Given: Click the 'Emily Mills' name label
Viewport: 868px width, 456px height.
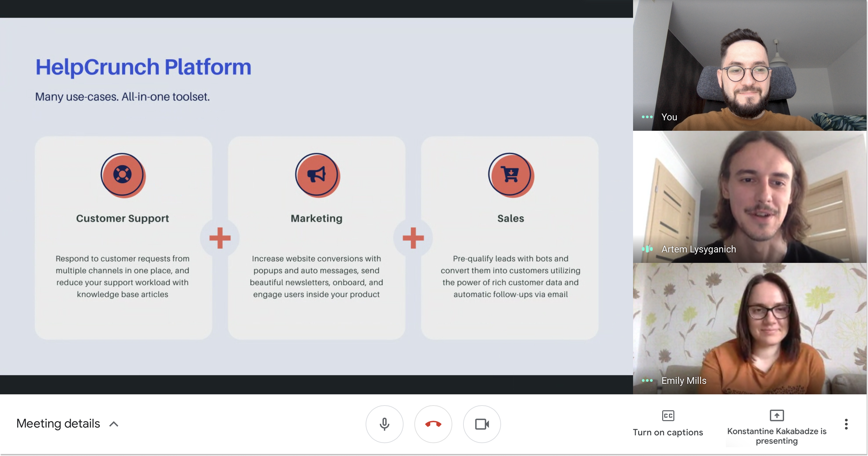Looking at the screenshot, I should point(684,380).
